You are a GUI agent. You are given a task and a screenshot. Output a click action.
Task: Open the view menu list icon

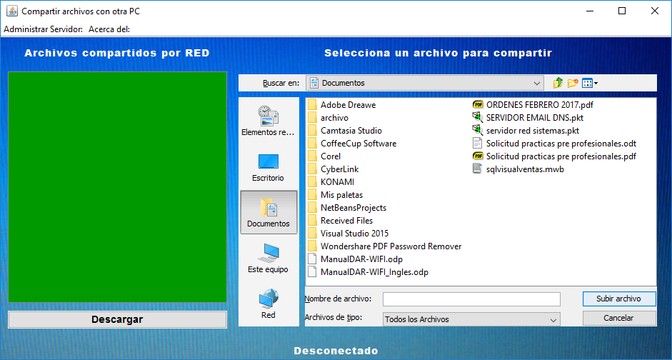pos(589,83)
